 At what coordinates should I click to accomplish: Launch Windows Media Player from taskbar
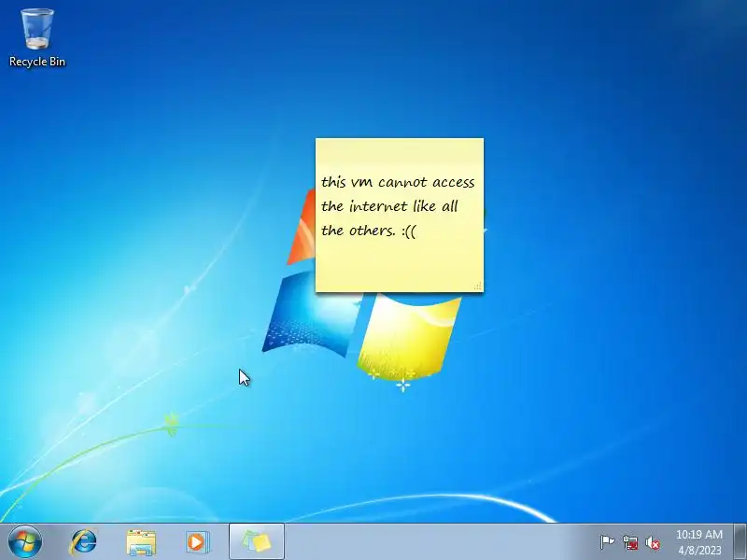197,542
